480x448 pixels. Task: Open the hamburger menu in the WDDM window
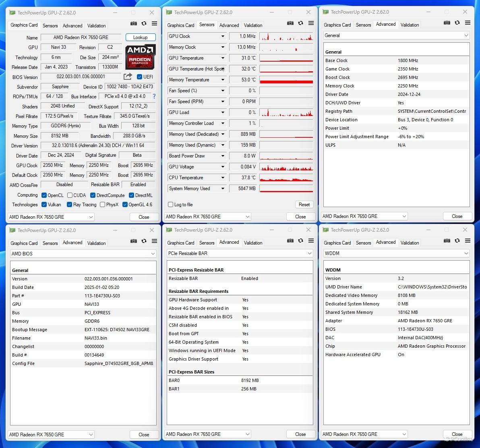pos(468,241)
